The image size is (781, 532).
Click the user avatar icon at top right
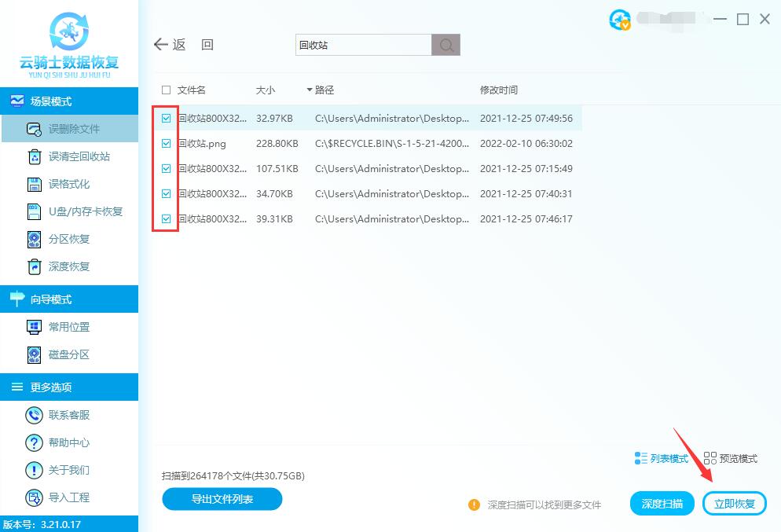point(620,20)
